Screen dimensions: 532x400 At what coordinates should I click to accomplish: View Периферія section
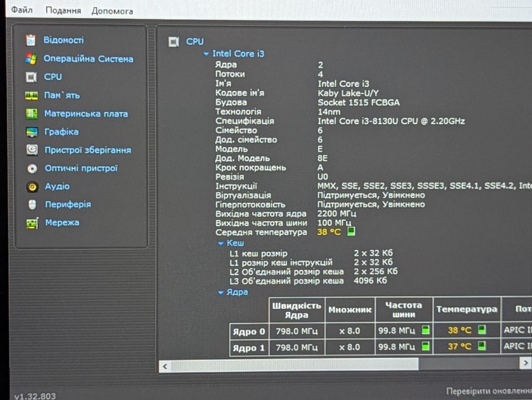point(68,204)
